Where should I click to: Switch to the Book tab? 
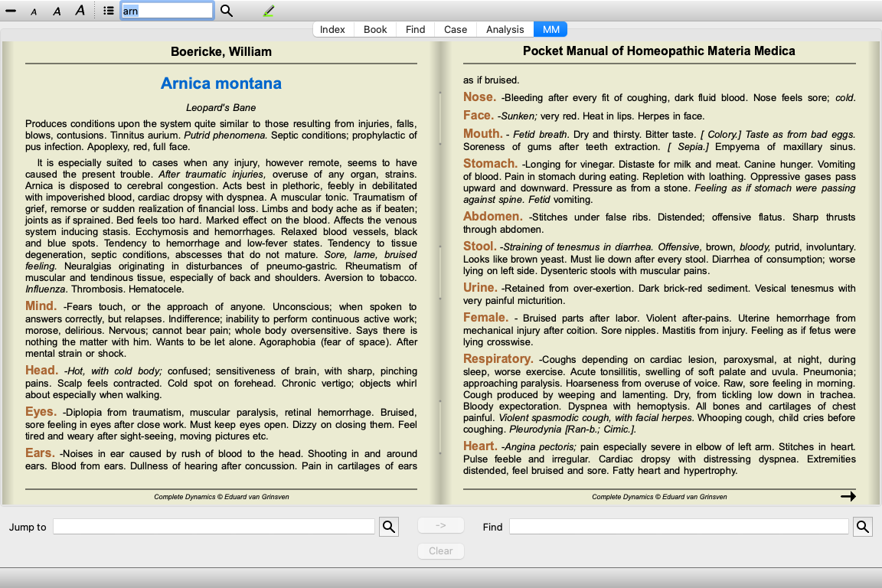(x=375, y=29)
